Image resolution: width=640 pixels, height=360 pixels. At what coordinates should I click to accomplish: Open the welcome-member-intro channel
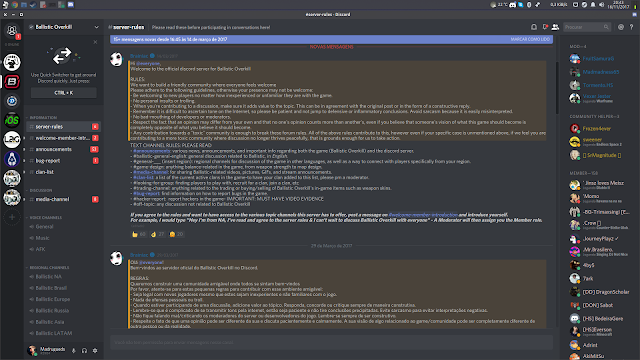(x=63, y=138)
